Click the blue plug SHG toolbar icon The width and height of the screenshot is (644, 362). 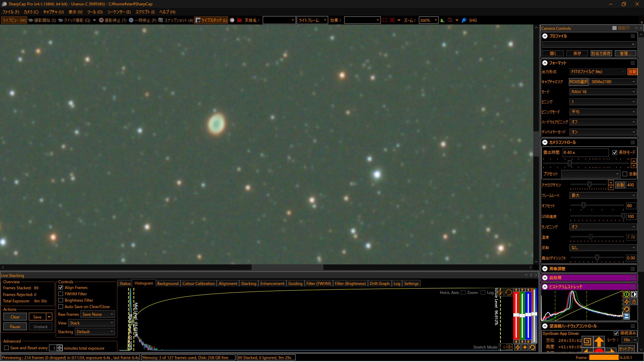click(464, 20)
